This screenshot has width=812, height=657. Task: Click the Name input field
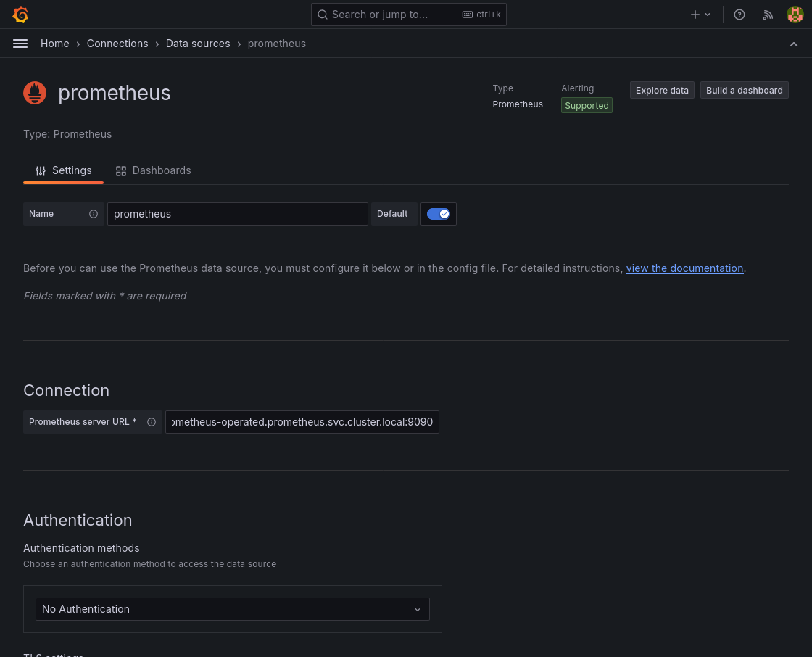tap(237, 214)
